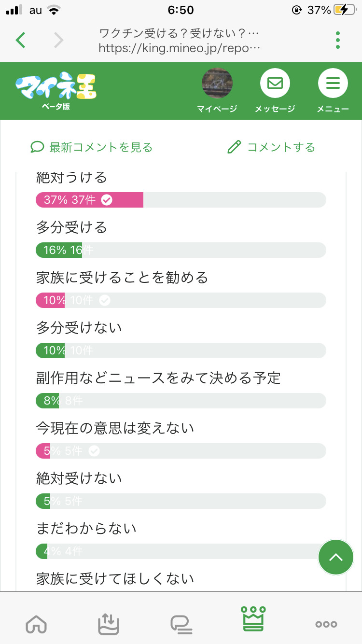Tap the home icon in bottom bar
This screenshot has height=644, width=362.
tap(36, 623)
